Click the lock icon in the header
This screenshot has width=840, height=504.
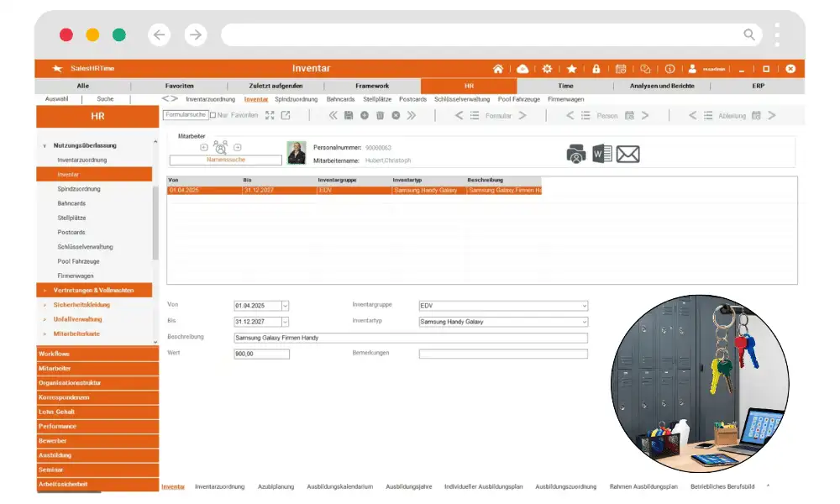(x=596, y=69)
